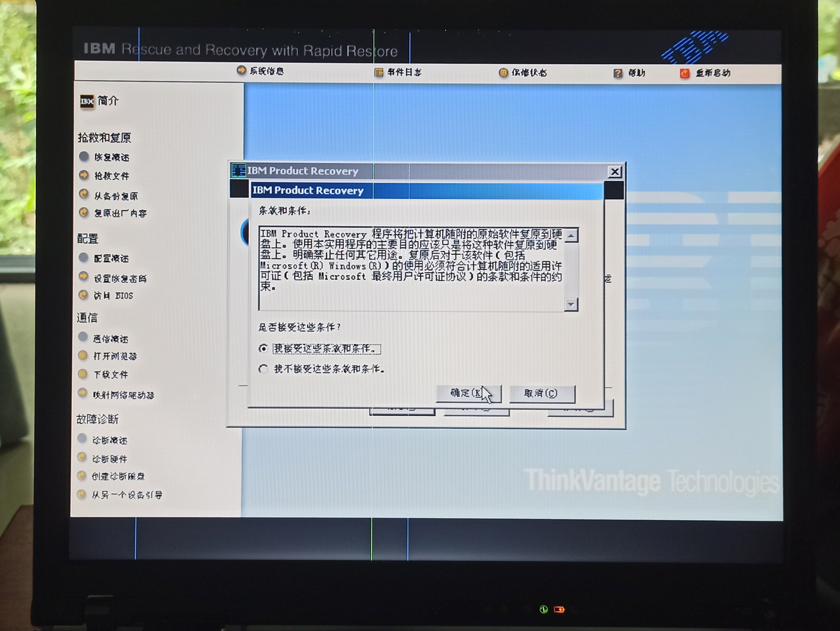Click the 取消(C) cancel button
The image size is (840, 631).
pyautogui.click(x=542, y=393)
